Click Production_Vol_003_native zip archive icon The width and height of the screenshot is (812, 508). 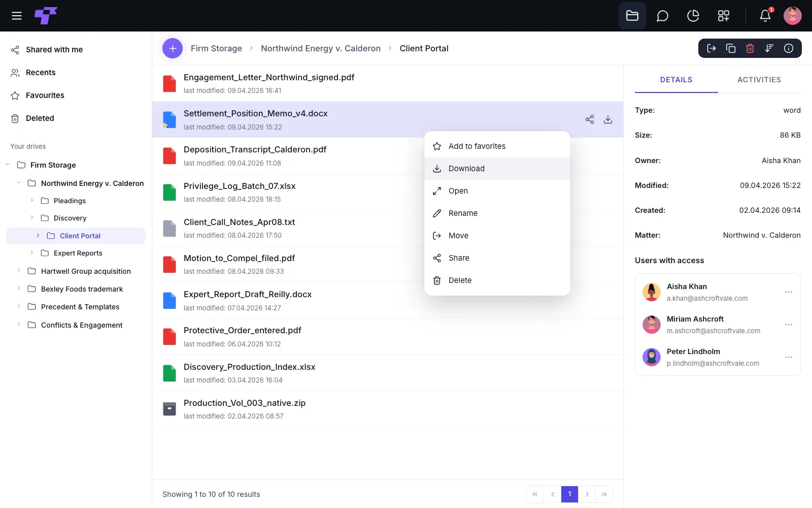(170, 409)
